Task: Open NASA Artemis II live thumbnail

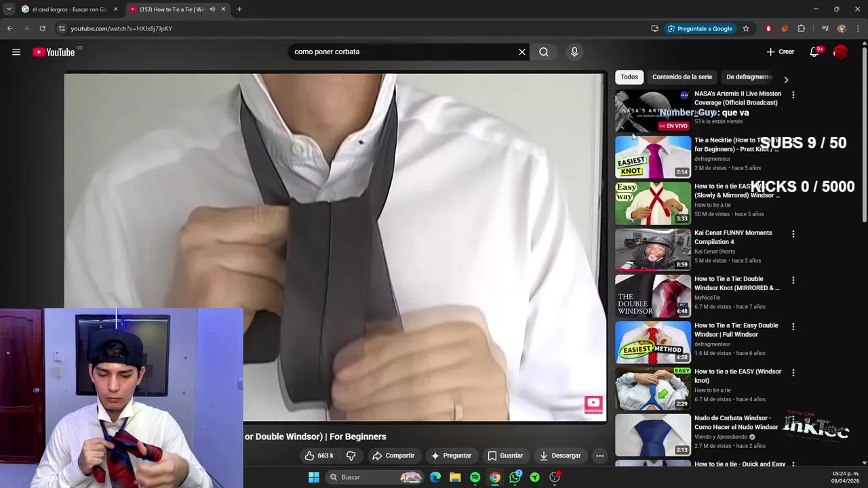Action: 653,111
